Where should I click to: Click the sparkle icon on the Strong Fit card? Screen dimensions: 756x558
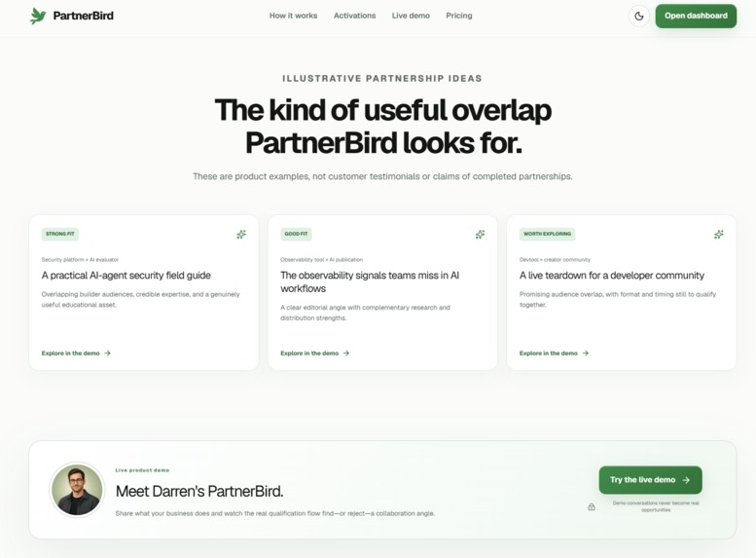pyautogui.click(x=241, y=234)
